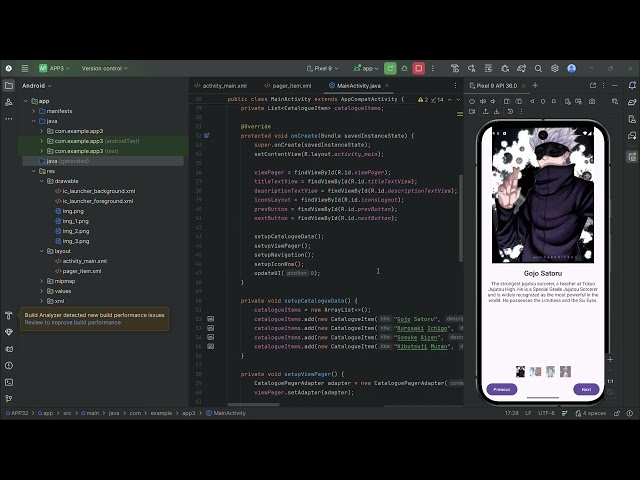Screen dimensions: 640x480
Task: Open Pixel 9 device selector dropdown
Action: [x=322, y=69]
